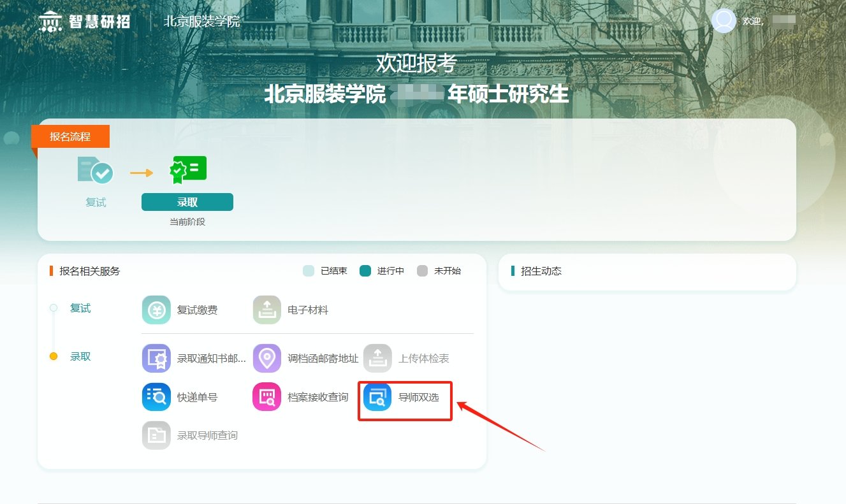Click the green 录取 stage badge icon

tap(187, 170)
